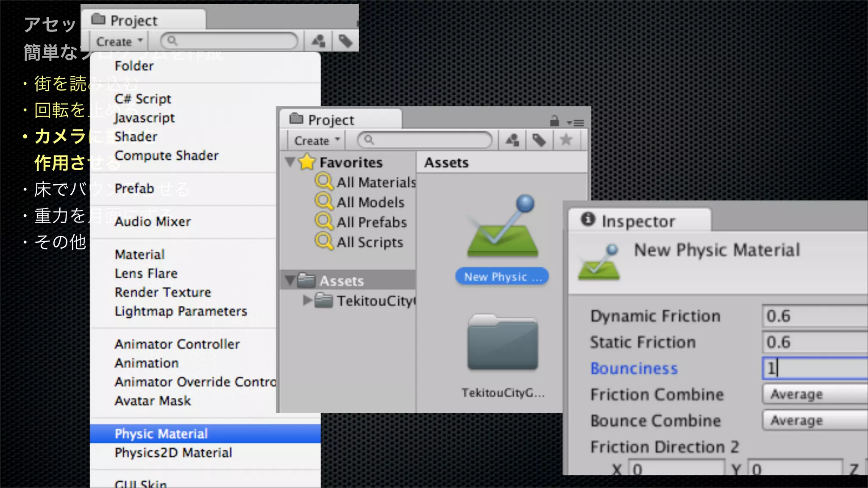
Task: Expand the TekitouCity subfolder
Action: click(x=308, y=300)
